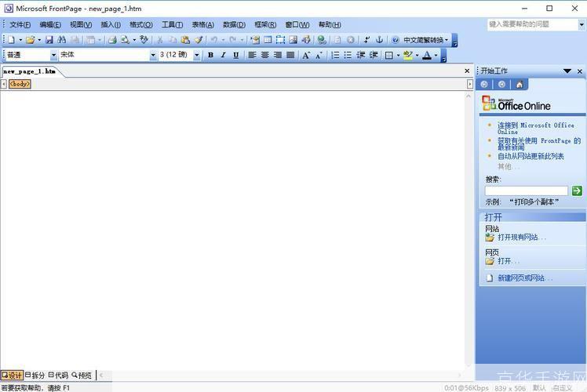Click the Insert Layer icon
The height and width of the screenshot is (392, 587).
coord(280,40)
